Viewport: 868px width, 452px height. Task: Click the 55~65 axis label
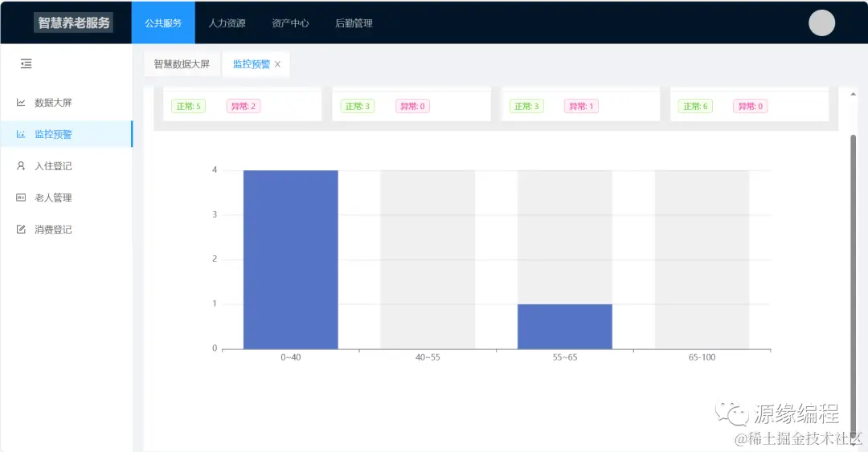pos(565,357)
